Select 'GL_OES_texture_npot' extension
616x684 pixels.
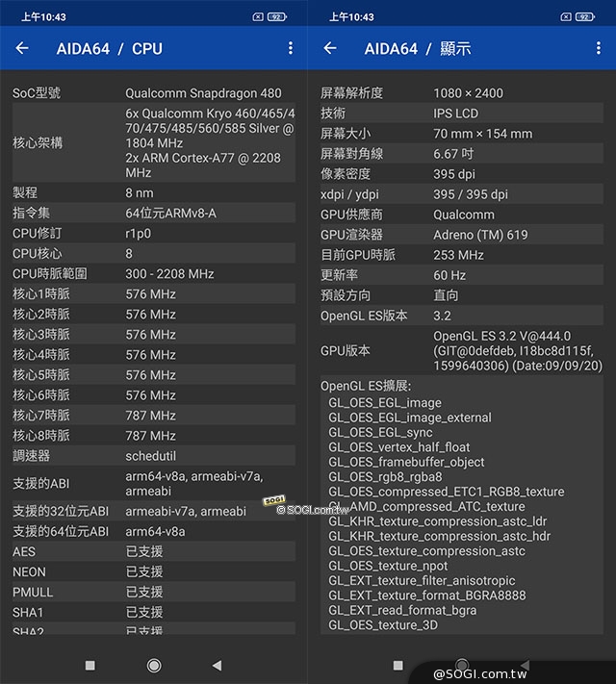coord(388,566)
